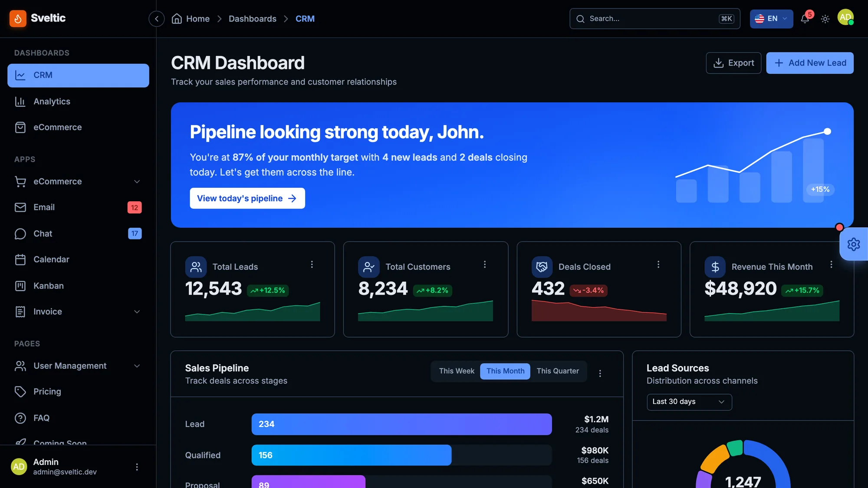868x488 pixels.
Task: Click the +15.7% revenue trend badge
Action: click(x=802, y=290)
